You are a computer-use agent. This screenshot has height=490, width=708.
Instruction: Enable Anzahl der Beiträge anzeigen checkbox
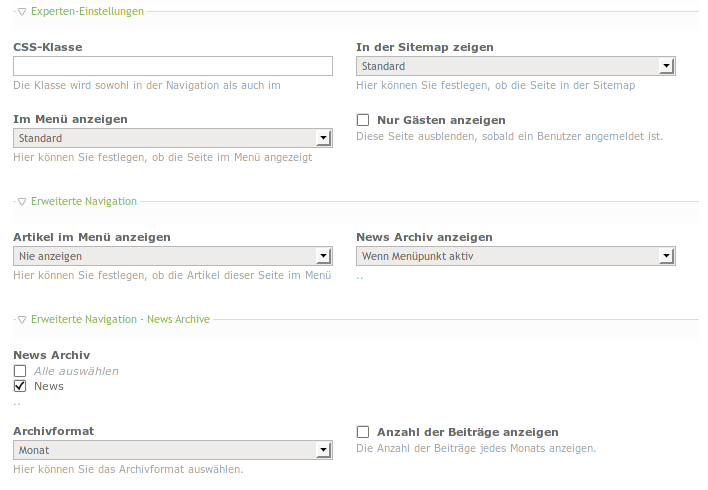tap(363, 432)
